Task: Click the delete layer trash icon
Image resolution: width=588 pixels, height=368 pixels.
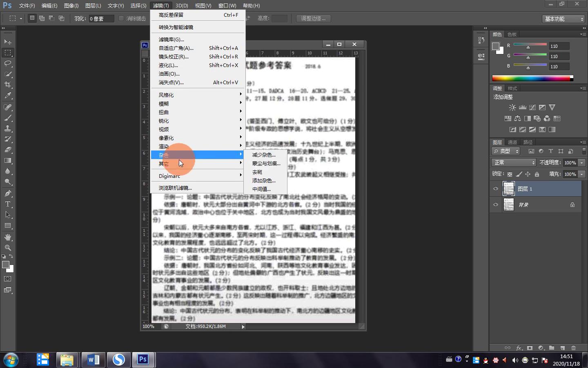Action: [x=573, y=348]
